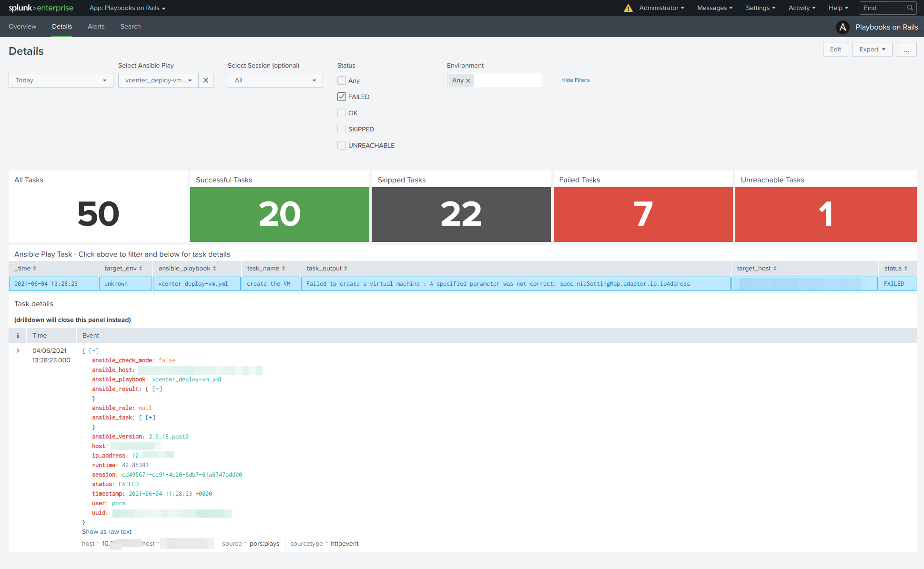
Task: Click the httpevent sourcetype value
Action: click(345, 544)
